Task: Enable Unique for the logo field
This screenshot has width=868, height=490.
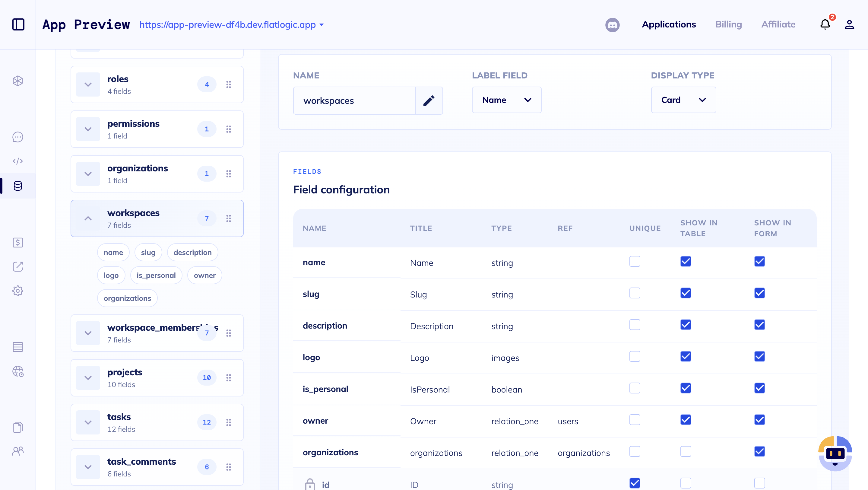Action: tap(635, 357)
